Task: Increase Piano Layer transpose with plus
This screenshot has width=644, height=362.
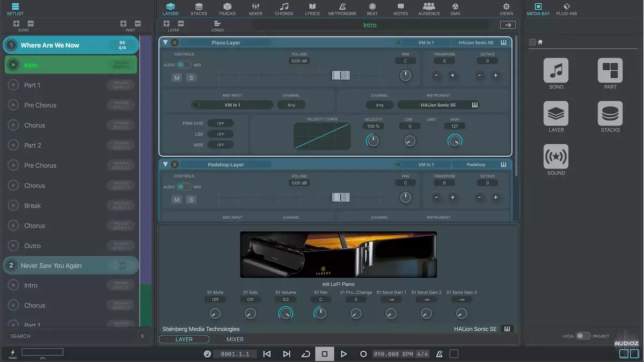Action: point(452,76)
